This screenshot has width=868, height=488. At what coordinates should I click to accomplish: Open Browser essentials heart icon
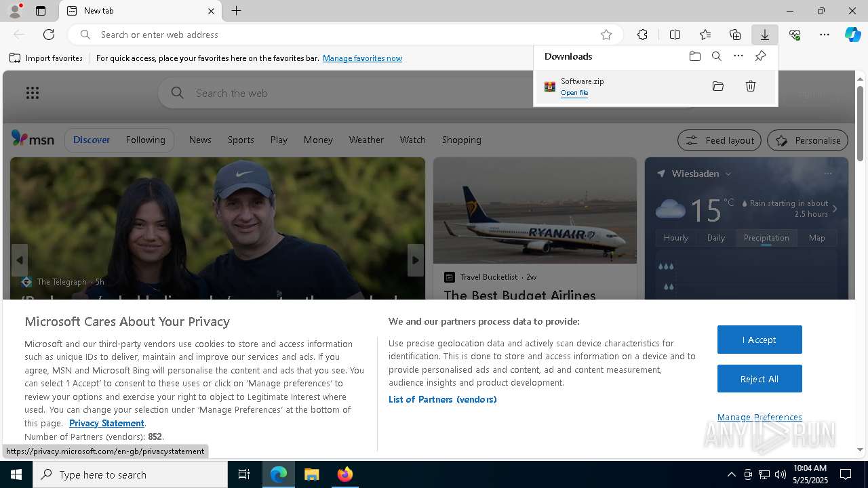[x=795, y=35]
